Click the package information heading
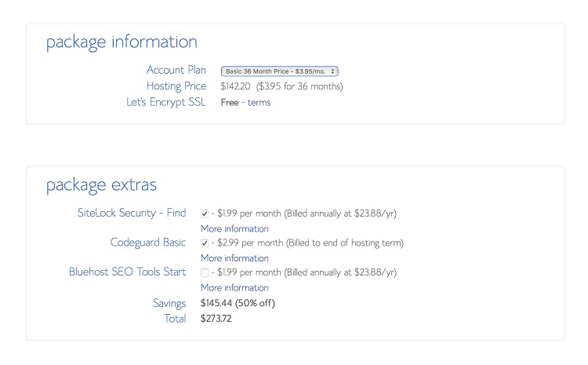 (x=122, y=42)
